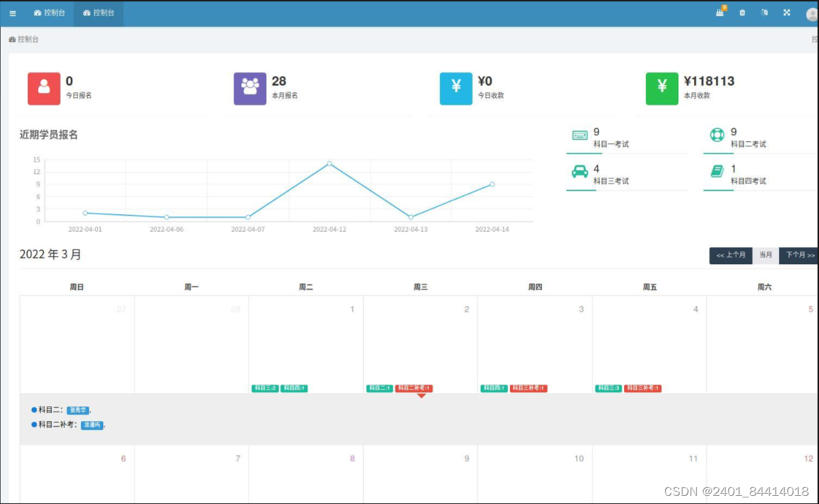
Task: Go to previous month with 上个月
Action: 731,255
